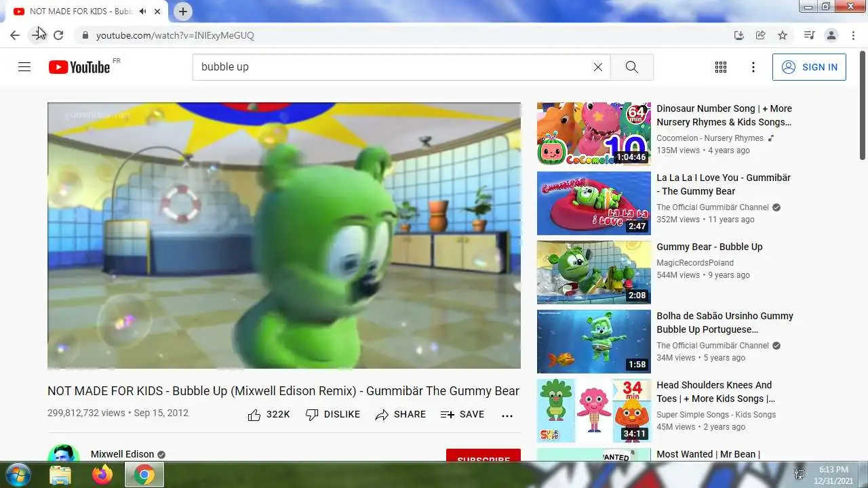Open the Dinosaur Number Song thumbnail

594,134
